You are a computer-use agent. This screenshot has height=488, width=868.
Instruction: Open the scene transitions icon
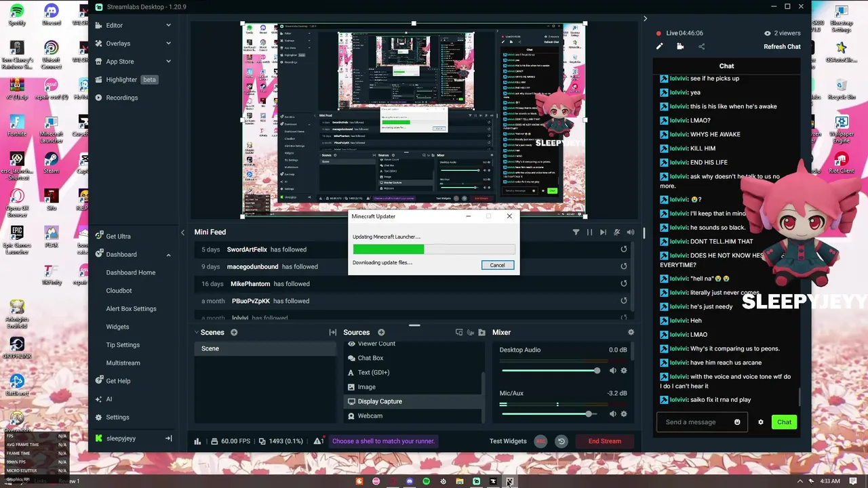tap(332, 332)
